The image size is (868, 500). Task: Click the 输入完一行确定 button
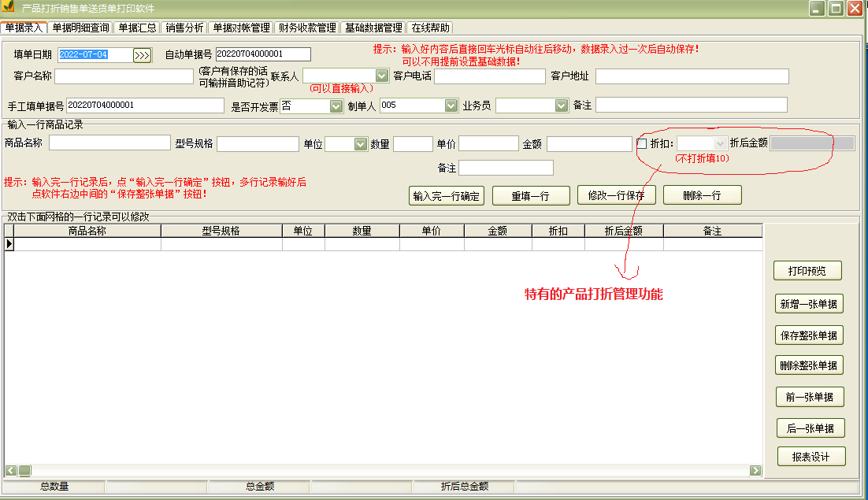446,196
